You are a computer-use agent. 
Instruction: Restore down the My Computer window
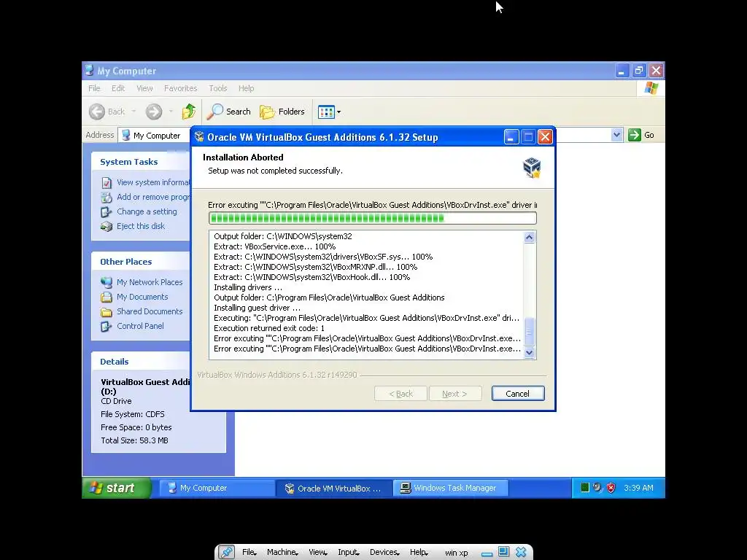639,71
